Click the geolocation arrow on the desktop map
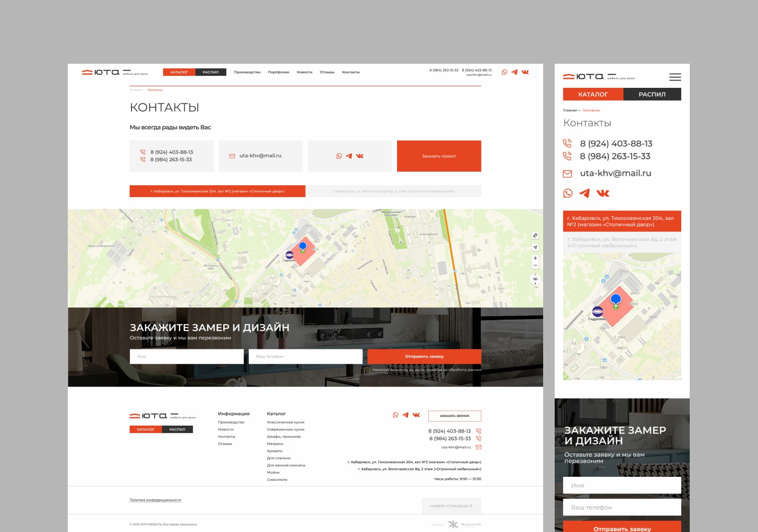The image size is (758, 532). point(535,247)
